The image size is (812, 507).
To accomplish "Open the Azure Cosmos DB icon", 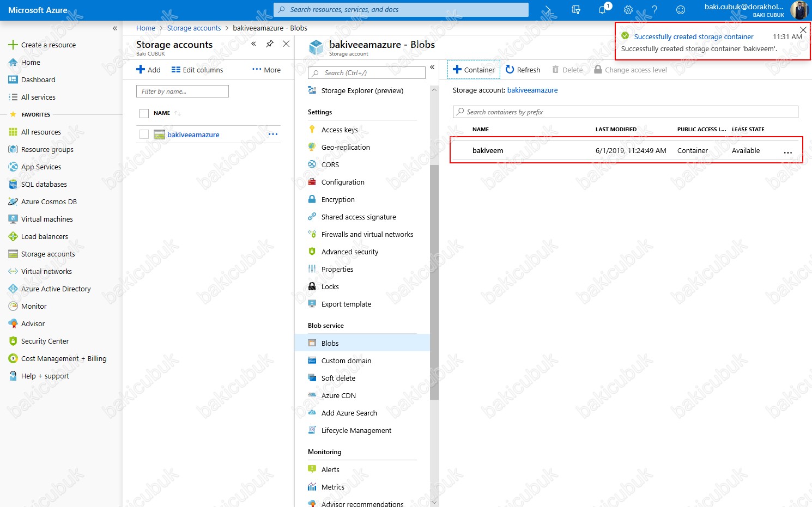I will click(13, 202).
